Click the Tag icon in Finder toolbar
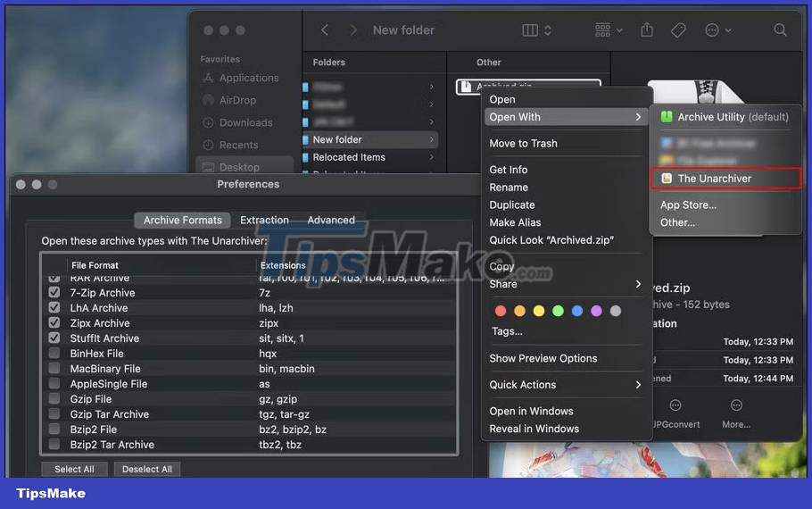The width and height of the screenshot is (812, 509). click(x=678, y=30)
